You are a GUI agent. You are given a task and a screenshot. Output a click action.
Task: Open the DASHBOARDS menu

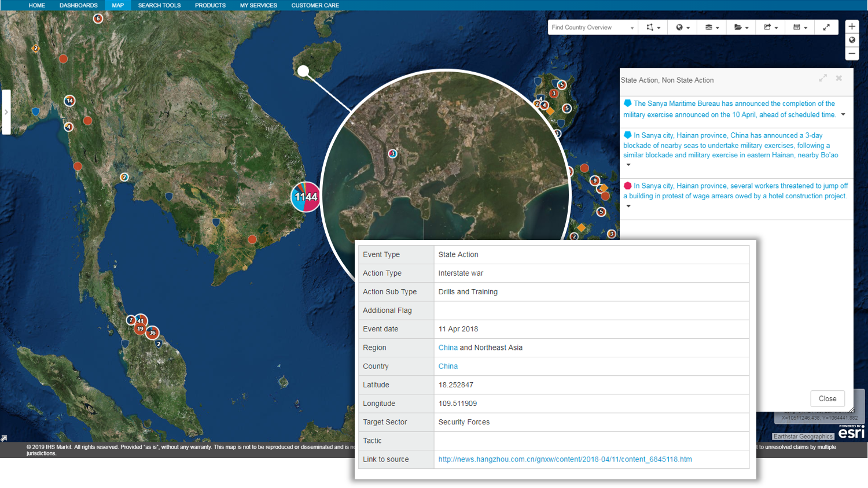click(79, 5)
